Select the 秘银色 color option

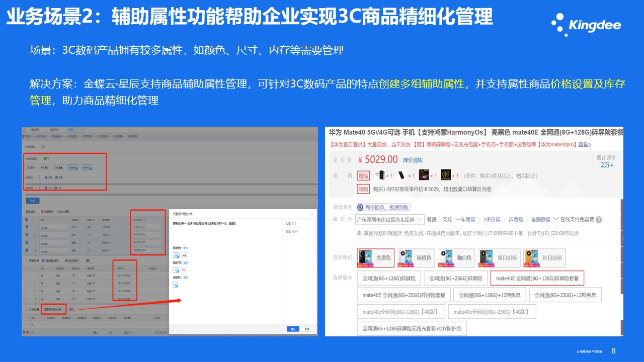[416, 258]
